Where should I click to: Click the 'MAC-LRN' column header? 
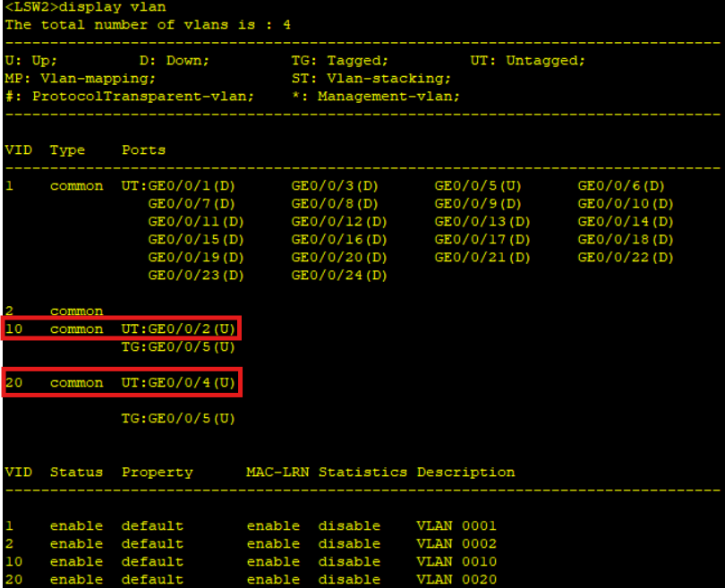pyautogui.click(x=277, y=472)
